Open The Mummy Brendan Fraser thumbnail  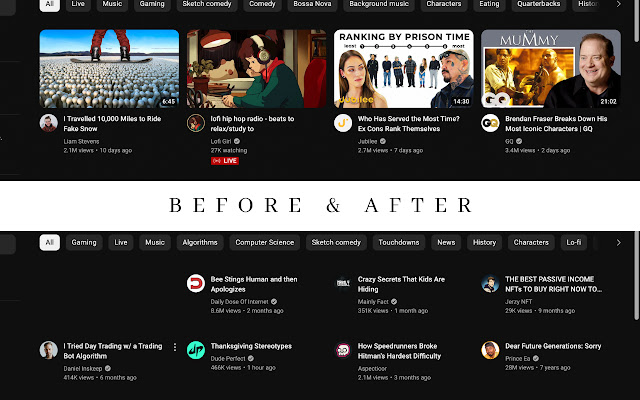tap(551, 69)
